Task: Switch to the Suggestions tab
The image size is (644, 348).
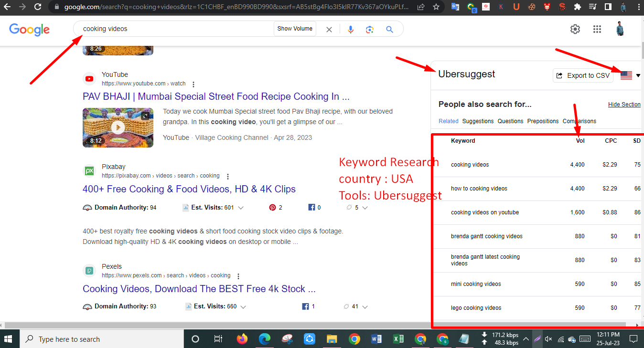Action: coord(478,121)
